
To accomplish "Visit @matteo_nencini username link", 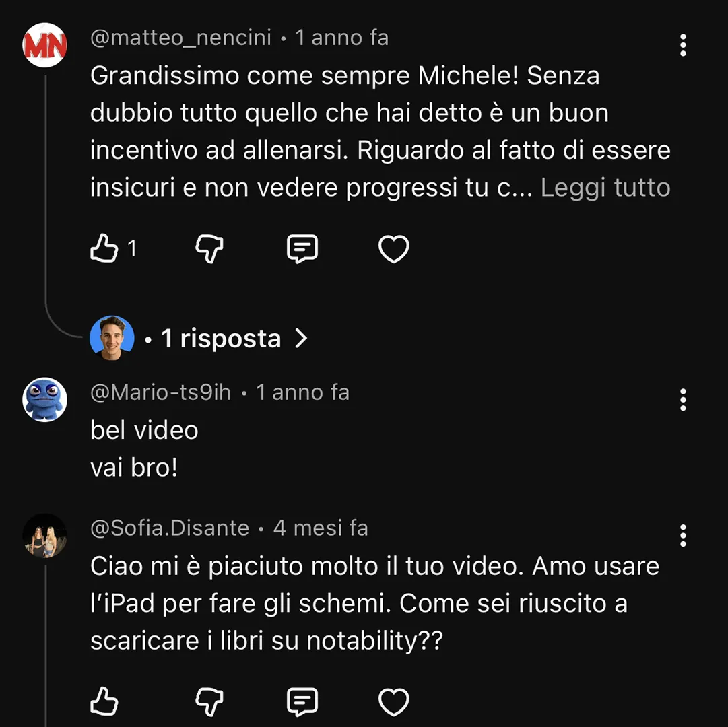I will [x=180, y=38].
